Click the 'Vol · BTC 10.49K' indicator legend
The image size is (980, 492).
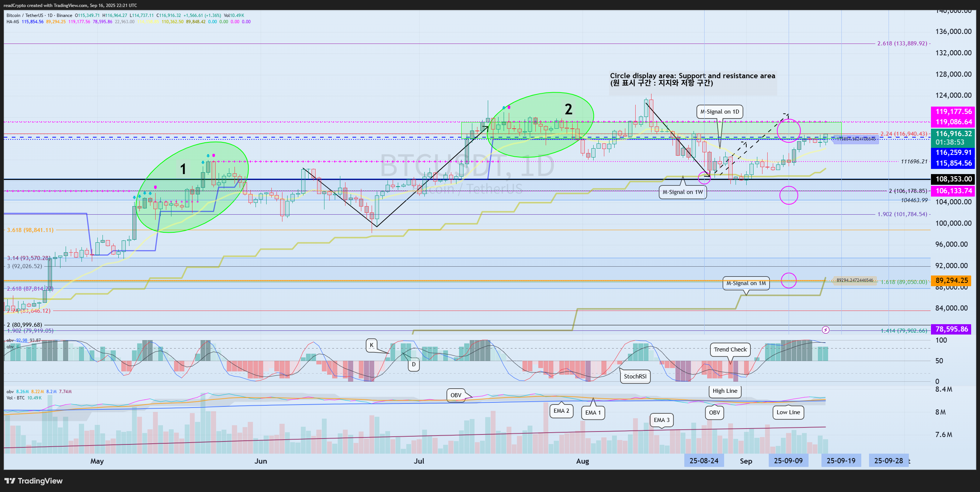click(x=24, y=398)
